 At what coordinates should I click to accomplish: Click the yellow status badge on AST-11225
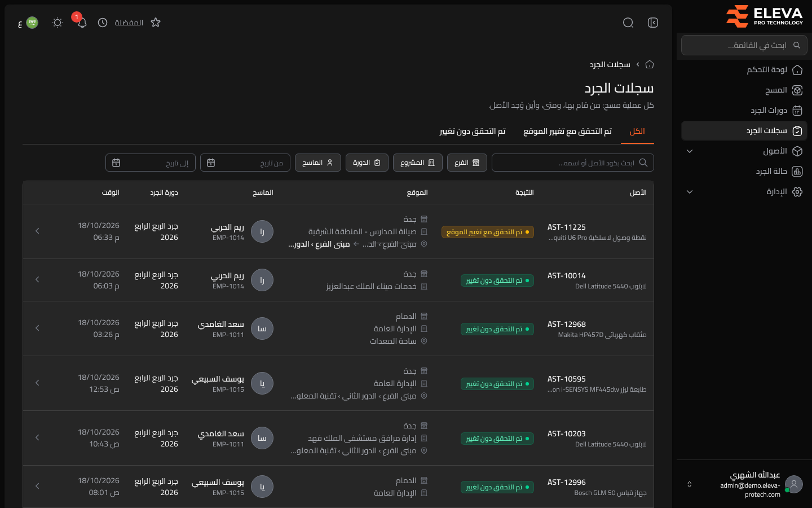tap(488, 232)
